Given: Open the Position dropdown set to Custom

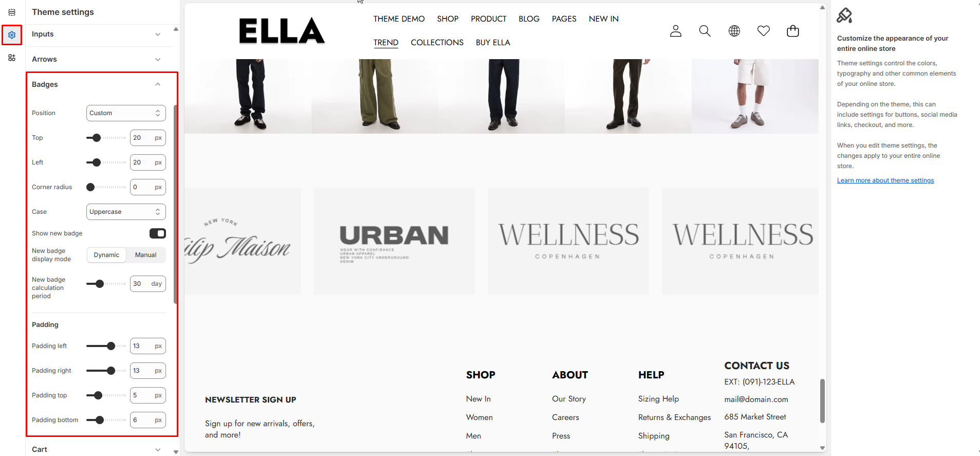Looking at the screenshot, I should pyautogui.click(x=126, y=113).
